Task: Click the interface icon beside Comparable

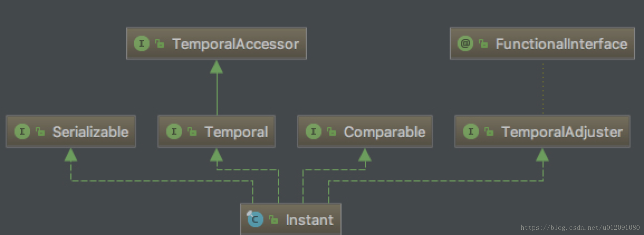Action: [x=313, y=132]
